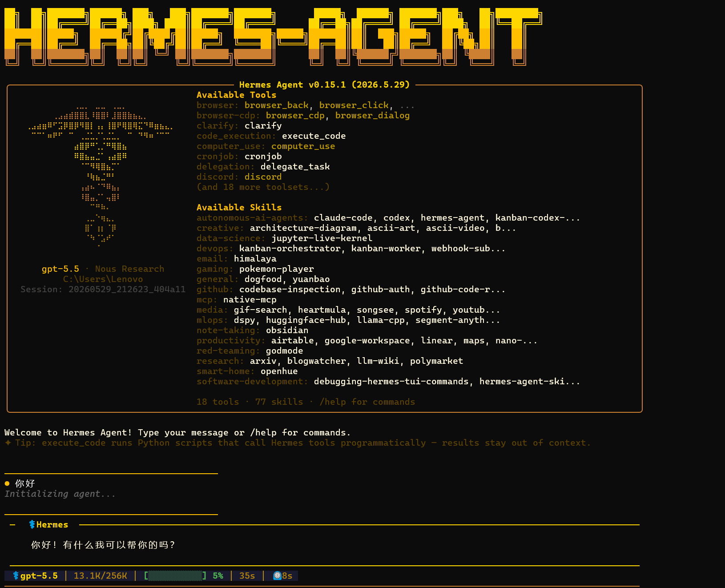Click the "(and 18 more toolsets...)" line
Image resolution: width=725 pixels, height=588 pixels.
click(263, 187)
